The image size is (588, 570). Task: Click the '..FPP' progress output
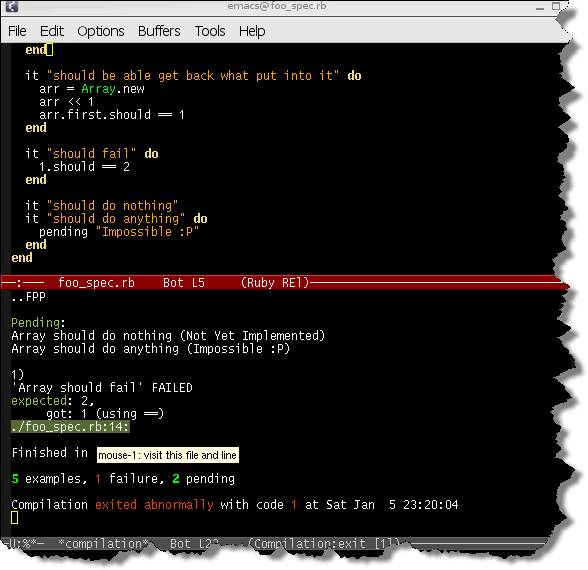(28, 297)
